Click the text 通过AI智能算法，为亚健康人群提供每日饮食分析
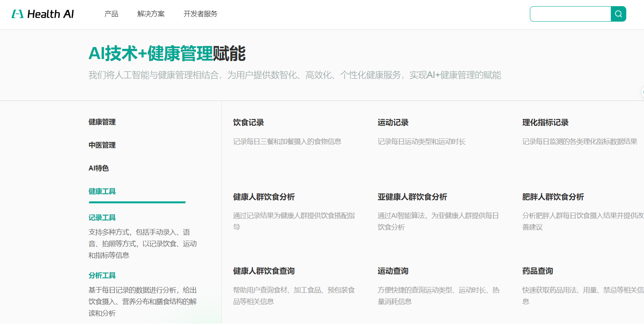Image resolution: width=644 pixels, height=326 pixels. pyautogui.click(x=438, y=221)
